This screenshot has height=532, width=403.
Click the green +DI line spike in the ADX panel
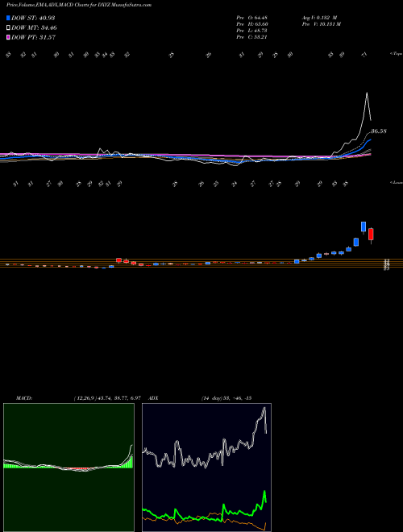pyautogui.click(x=264, y=492)
